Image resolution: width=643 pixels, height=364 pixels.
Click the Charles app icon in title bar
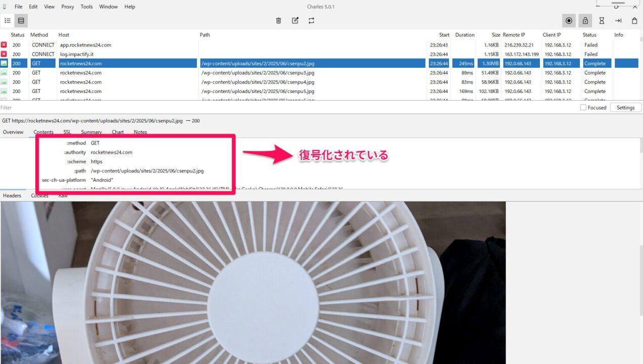pos(5,7)
